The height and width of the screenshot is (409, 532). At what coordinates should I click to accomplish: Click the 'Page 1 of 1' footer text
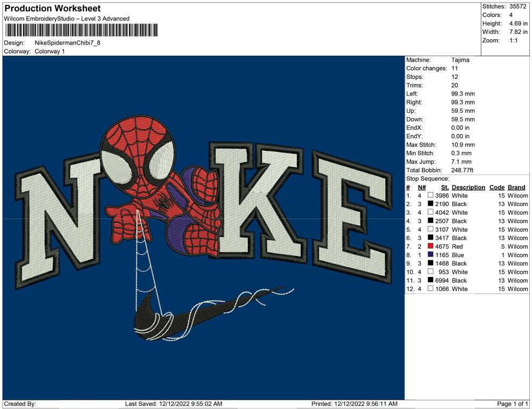(x=512, y=404)
